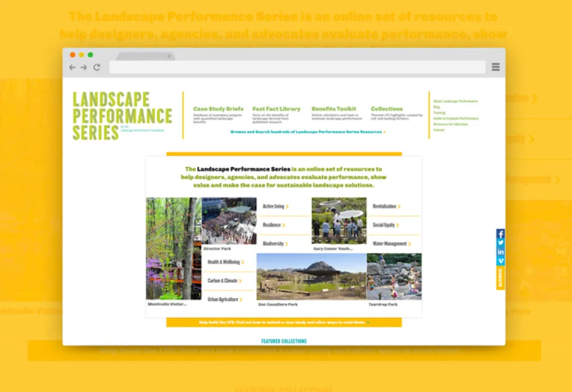Expand the Water Management category arrow
This screenshot has height=392, width=572.
[x=410, y=244]
